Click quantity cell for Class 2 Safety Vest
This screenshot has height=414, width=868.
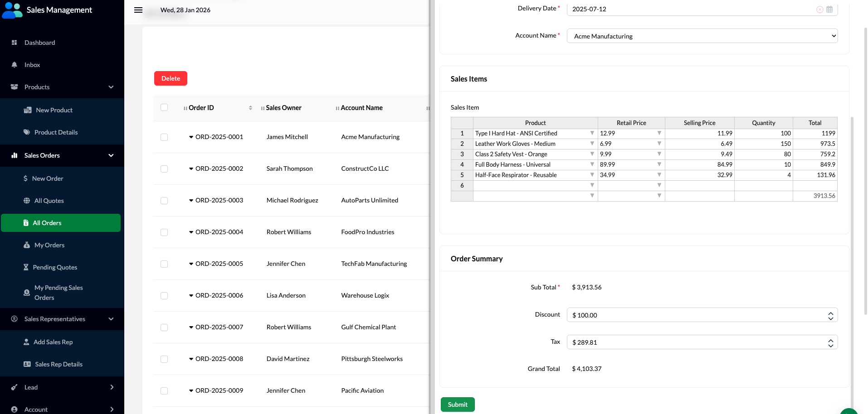[x=764, y=154]
